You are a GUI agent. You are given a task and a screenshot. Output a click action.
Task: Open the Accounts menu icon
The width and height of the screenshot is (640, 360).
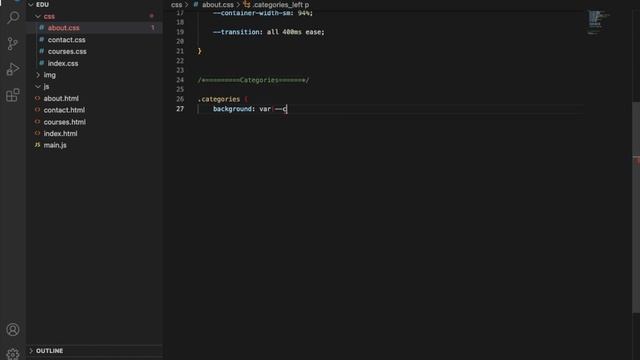coord(13,329)
